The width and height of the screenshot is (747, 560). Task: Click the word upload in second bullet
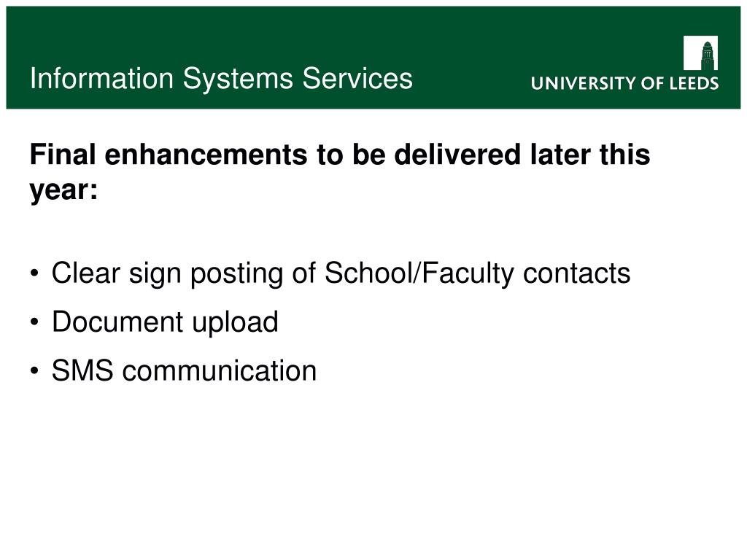236,323
